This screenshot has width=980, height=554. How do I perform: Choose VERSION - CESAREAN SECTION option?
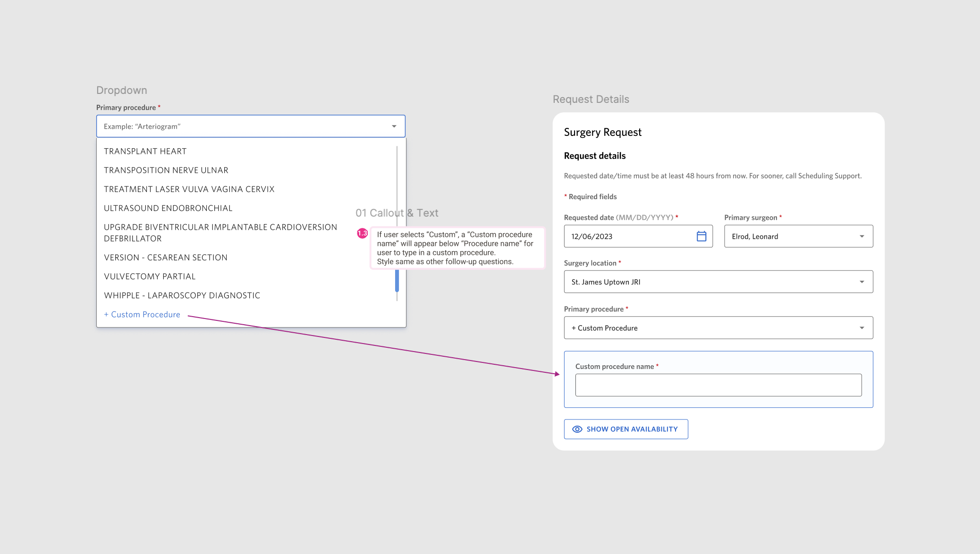click(x=165, y=258)
